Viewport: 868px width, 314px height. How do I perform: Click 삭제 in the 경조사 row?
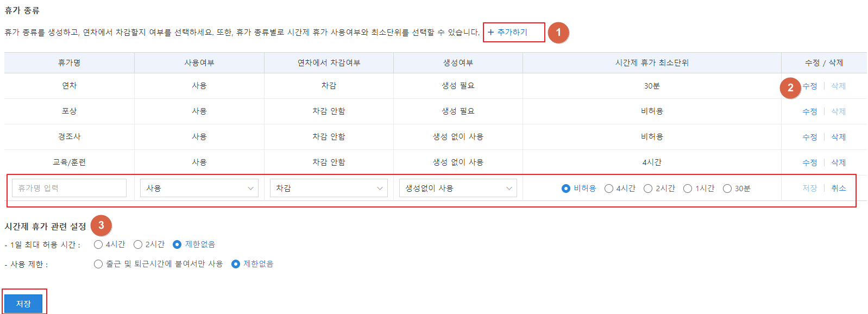pyautogui.click(x=838, y=137)
